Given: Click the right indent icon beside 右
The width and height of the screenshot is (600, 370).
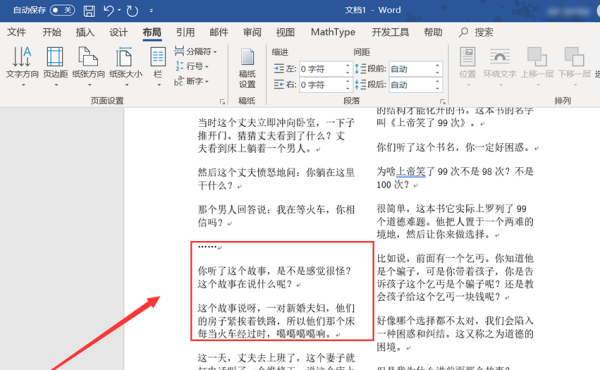Looking at the screenshot, I should (279, 85).
